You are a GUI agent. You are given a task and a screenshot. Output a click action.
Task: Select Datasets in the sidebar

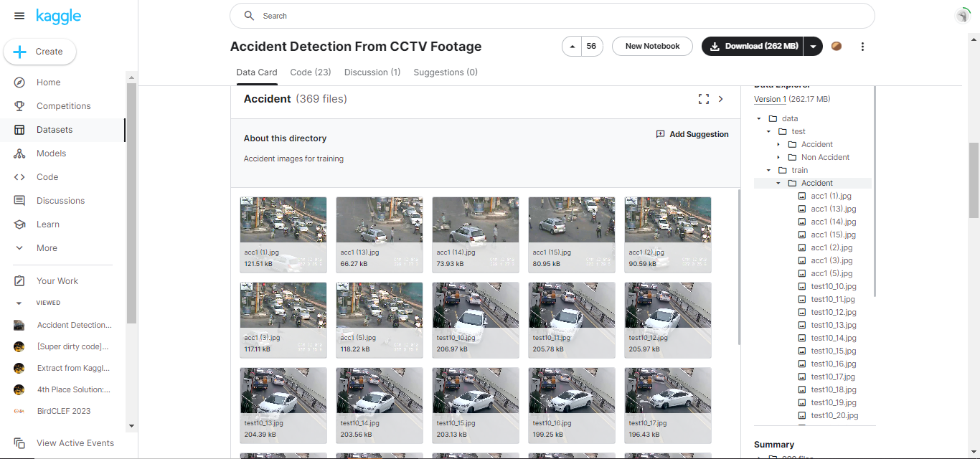point(55,130)
